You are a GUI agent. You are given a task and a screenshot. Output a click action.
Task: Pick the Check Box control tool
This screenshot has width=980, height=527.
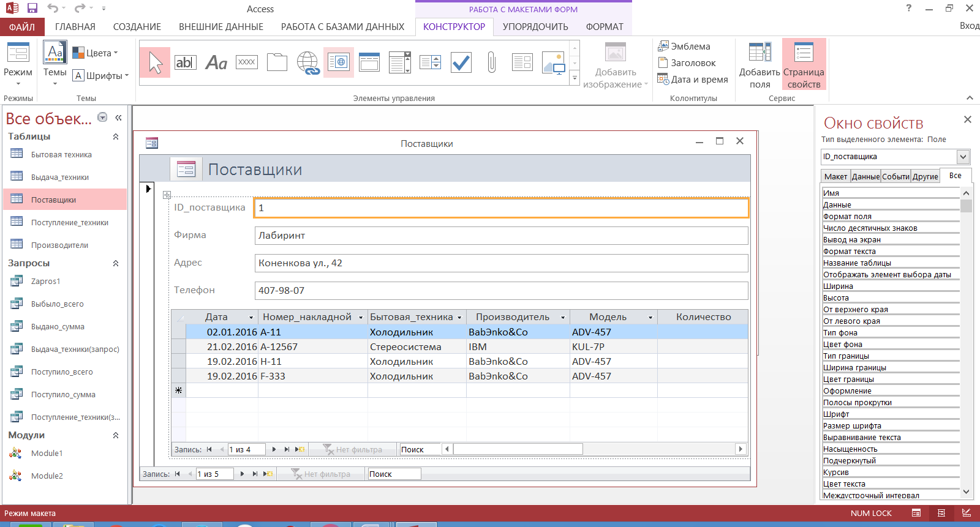pyautogui.click(x=461, y=62)
